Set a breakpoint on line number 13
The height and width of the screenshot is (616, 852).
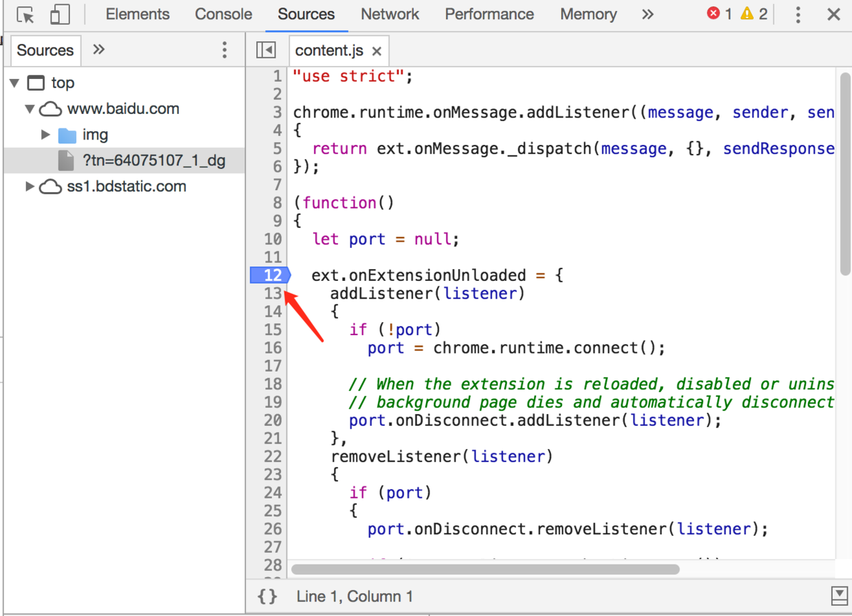point(273,293)
